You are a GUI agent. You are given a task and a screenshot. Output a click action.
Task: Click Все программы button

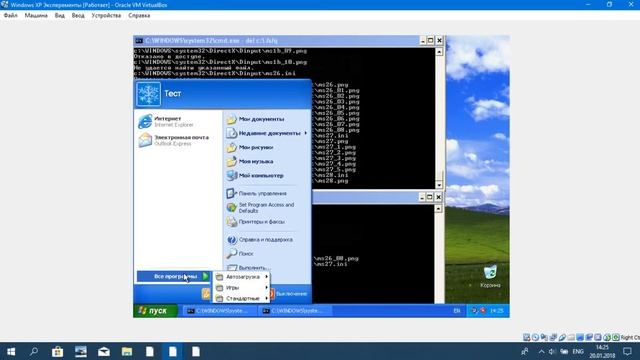point(173,276)
